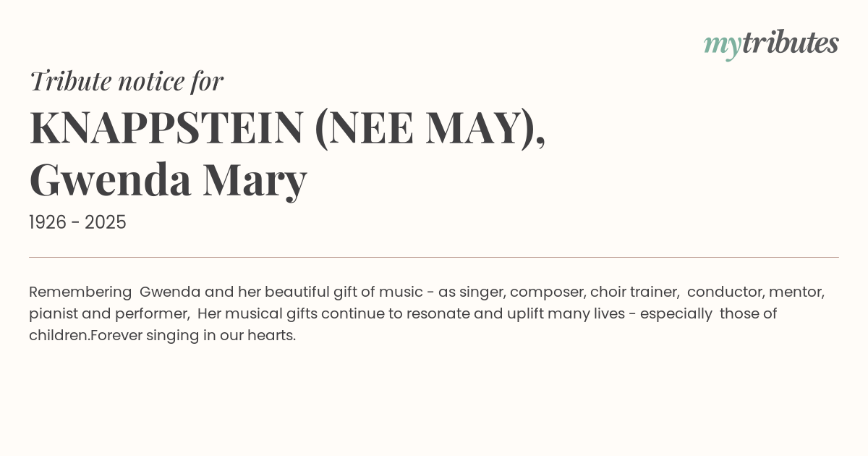Click "choir trainer" in the tribute text
The height and width of the screenshot is (456, 868).
634,292
